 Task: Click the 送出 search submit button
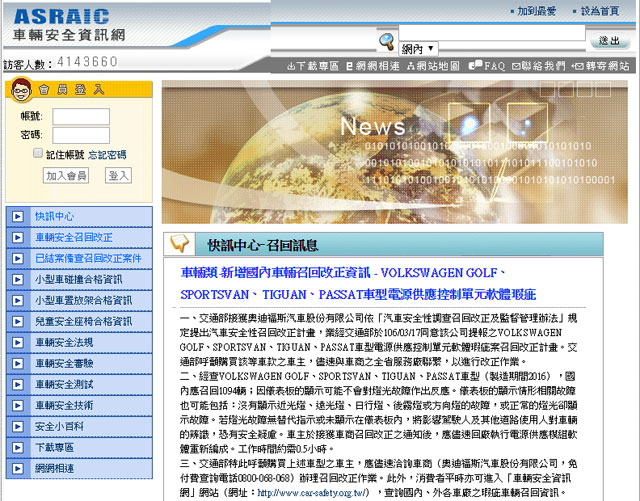pyautogui.click(x=609, y=41)
